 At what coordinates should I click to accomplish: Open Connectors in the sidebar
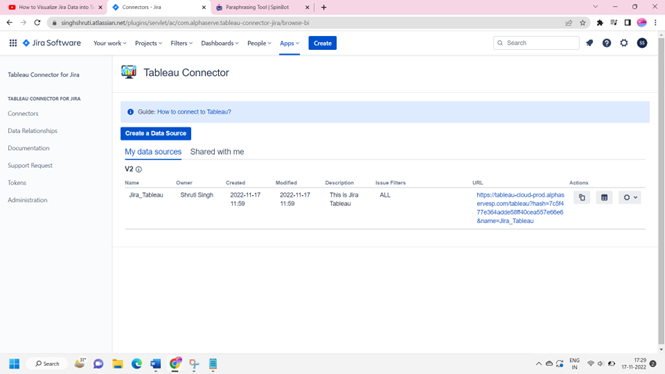point(23,114)
